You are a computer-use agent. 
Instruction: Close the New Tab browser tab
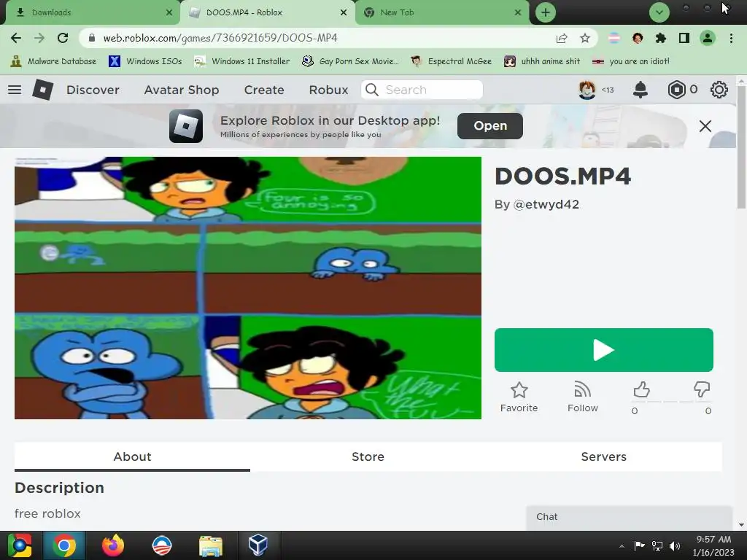tap(518, 12)
